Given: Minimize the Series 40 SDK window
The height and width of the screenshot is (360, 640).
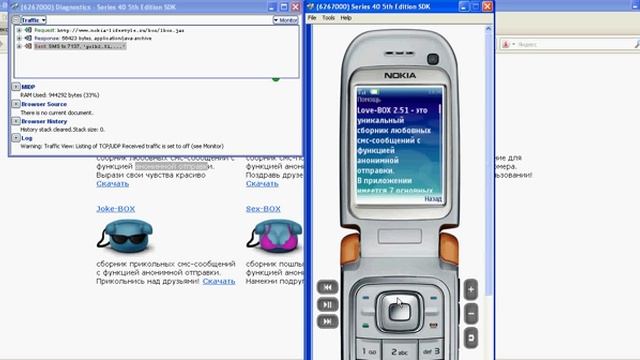Looking at the screenshot, I should pyautogui.click(x=463, y=7).
